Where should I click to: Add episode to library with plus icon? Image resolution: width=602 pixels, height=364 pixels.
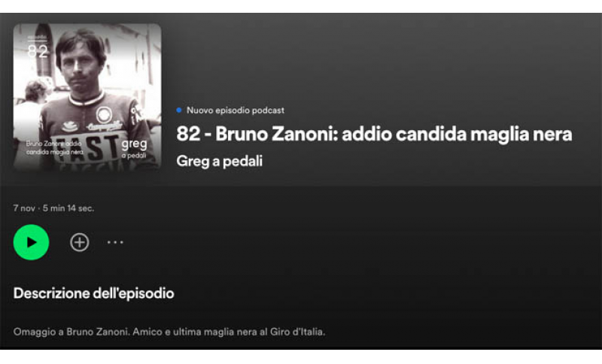pos(80,242)
